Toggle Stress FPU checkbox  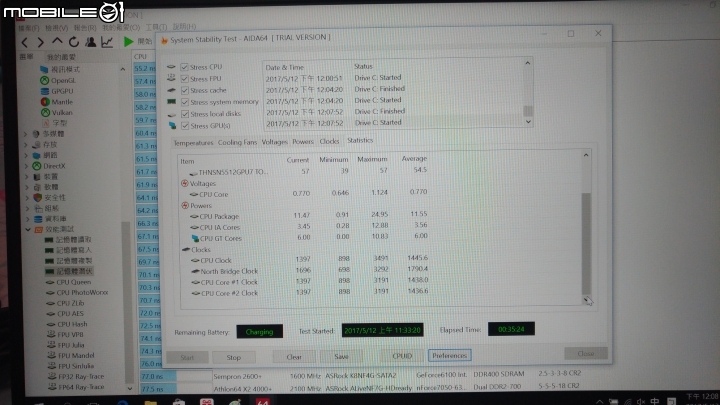(x=185, y=79)
